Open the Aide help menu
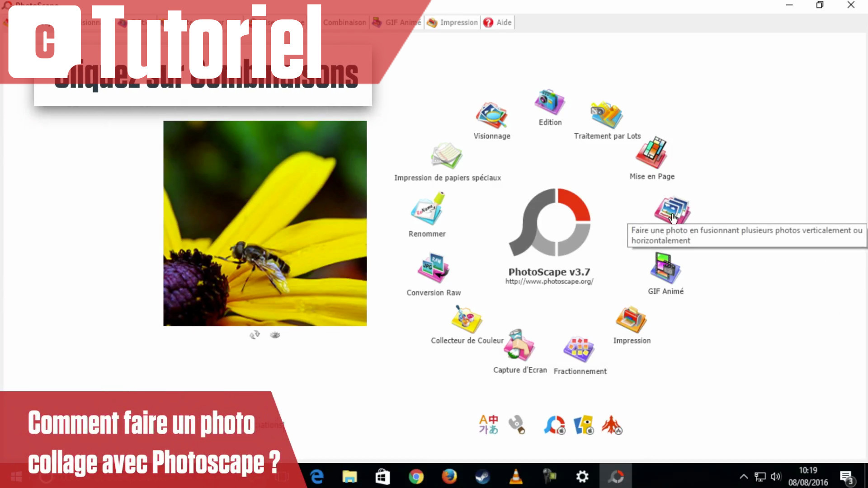The image size is (868, 488). click(x=503, y=22)
